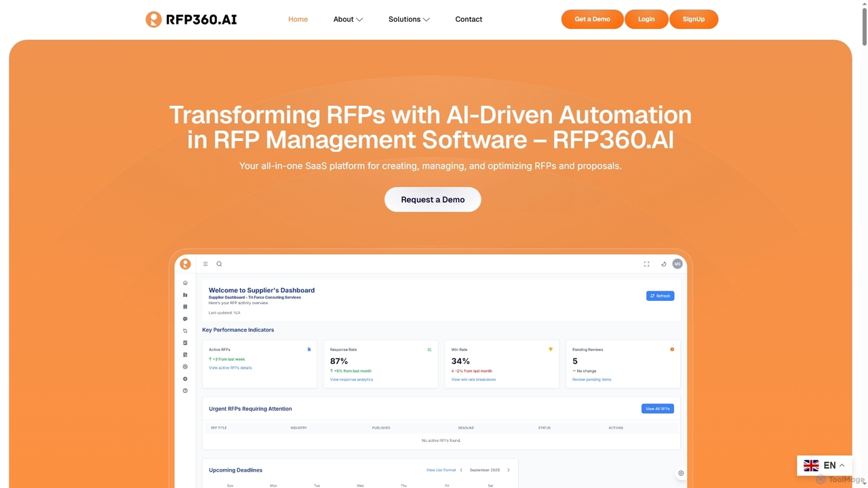Click the document icon on Active RFPs card
This screenshot has width=868, height=488.
(x=309, y=350)
